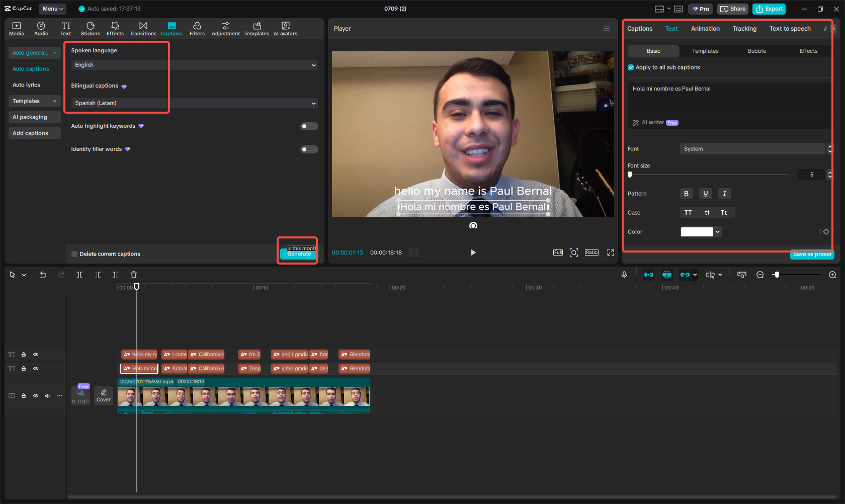
Task: Click the microphone icon to record voiceover
Action: (x=624, y=275)
